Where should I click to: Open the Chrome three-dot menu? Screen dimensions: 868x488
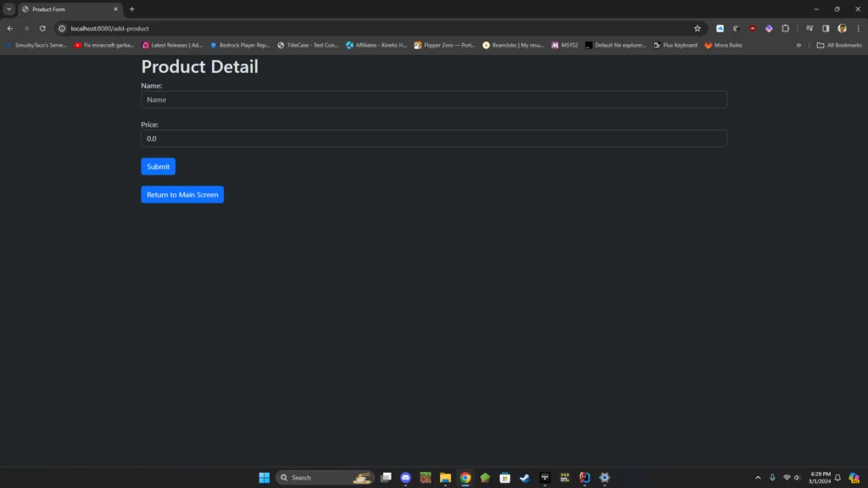click(x=858, y=28)
